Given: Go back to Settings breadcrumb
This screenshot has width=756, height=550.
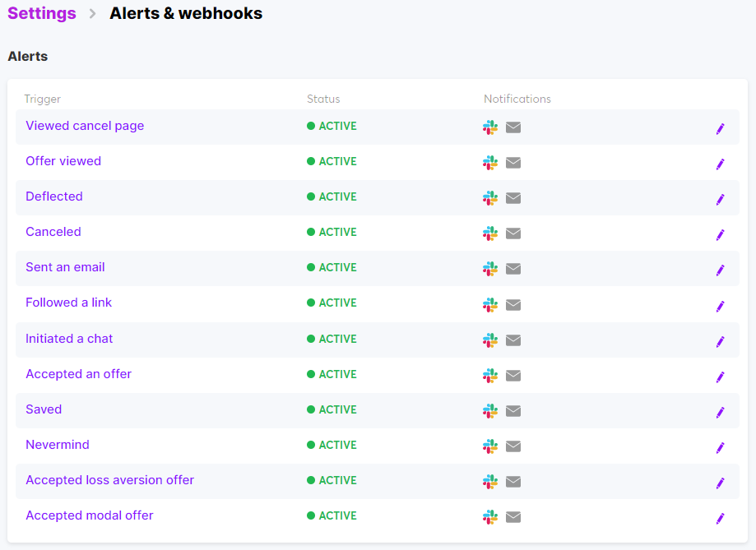Looking at the screenshot, I should [42, 13].
